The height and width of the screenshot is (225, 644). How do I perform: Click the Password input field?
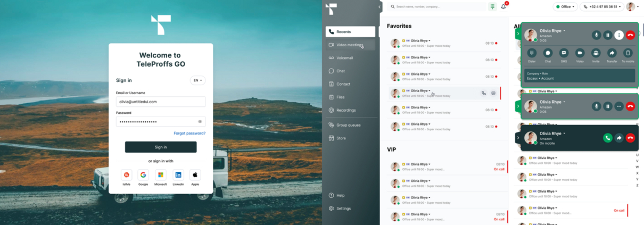click(x=161, y=122)
